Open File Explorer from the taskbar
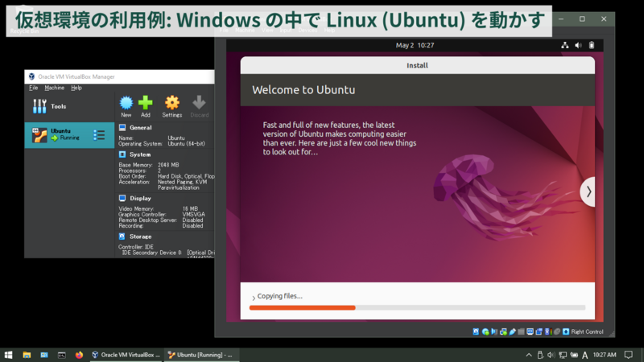This screenshot has width=644, height=362. 27,355
